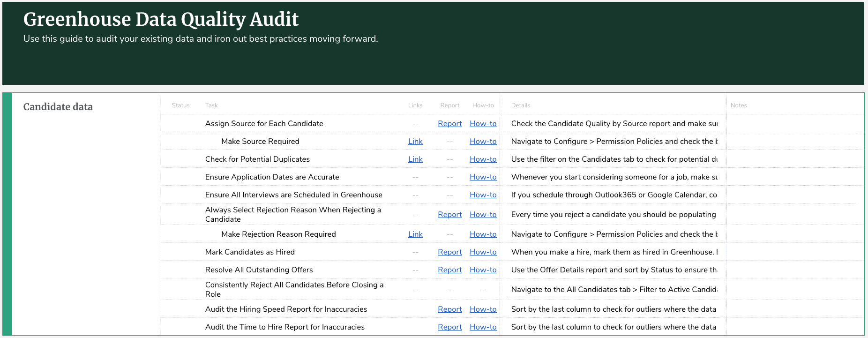Open How-to for Audit the Time to Hire Report row
The width and height of the screenshot is (868, 338).
[x=483, y=327]
